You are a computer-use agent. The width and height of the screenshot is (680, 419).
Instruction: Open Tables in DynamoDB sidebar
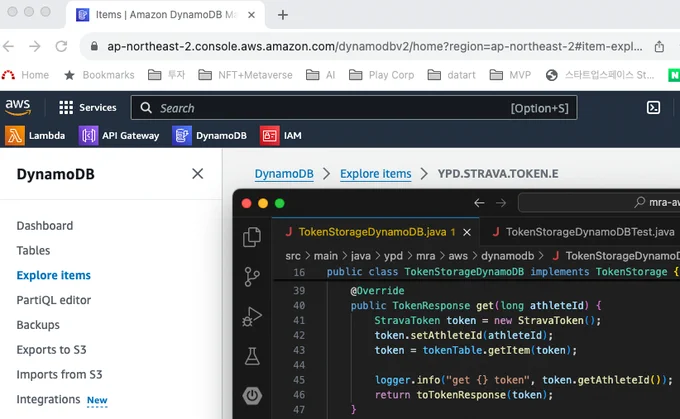pos(33,250)
